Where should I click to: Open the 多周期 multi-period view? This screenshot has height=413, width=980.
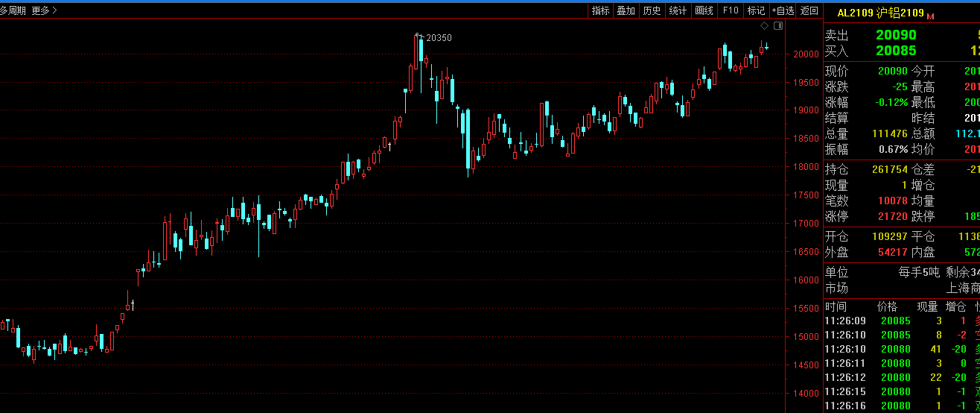(x=13, y=10)
